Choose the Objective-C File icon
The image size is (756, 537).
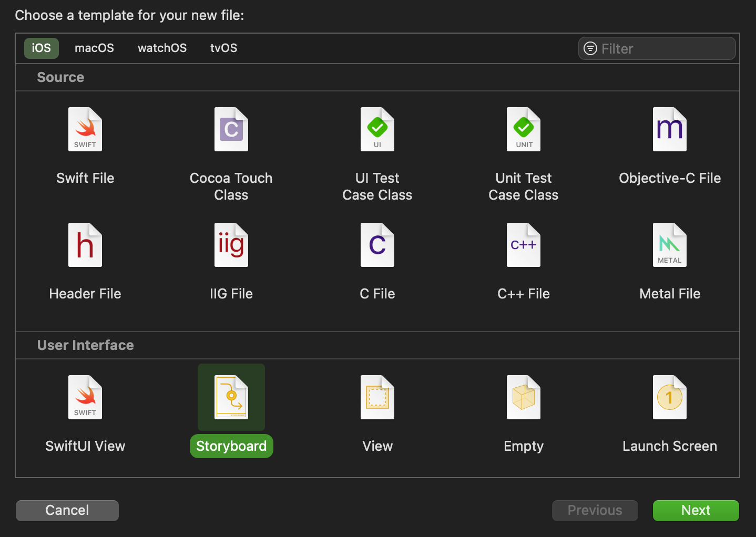pos(670,129)
